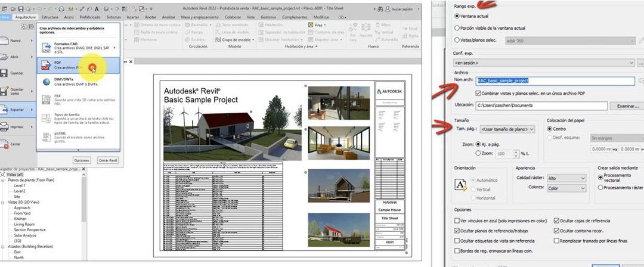Viewport: 644px width, 267px height.
Task: Collapse the Vistas 3D (3D View) node
Action: [x=4, y=203]
